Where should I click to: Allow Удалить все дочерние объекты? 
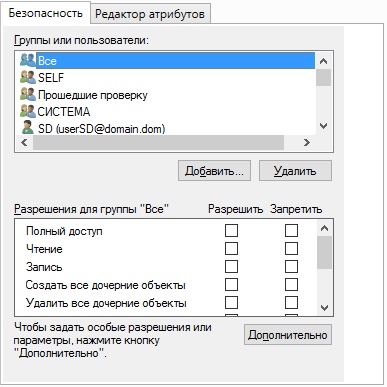point(231,302)
